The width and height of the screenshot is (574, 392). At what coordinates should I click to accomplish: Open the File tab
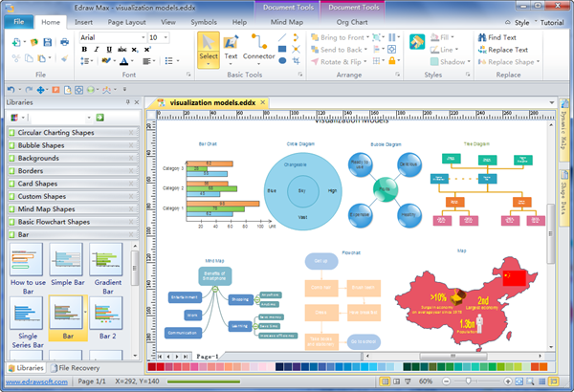[x=19, y=22]
